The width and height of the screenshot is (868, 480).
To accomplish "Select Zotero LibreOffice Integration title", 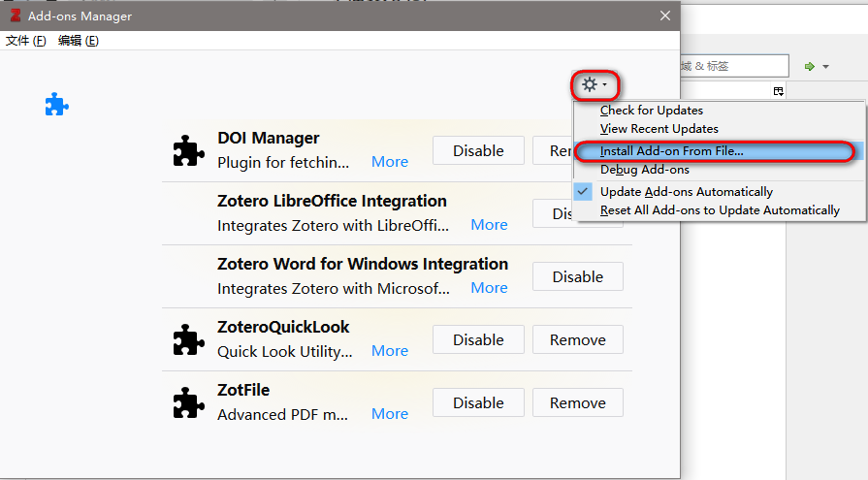I will [x=332, y=201].
